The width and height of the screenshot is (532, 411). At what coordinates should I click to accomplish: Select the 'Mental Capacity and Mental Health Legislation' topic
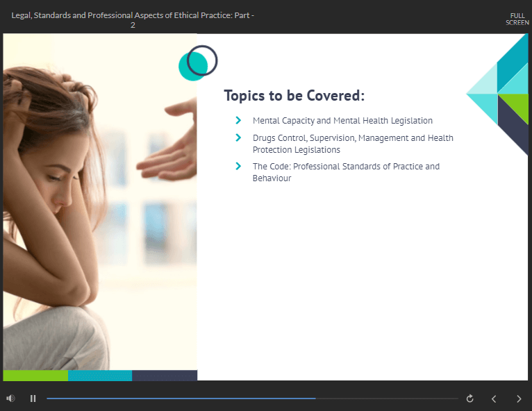coord(342,121)
